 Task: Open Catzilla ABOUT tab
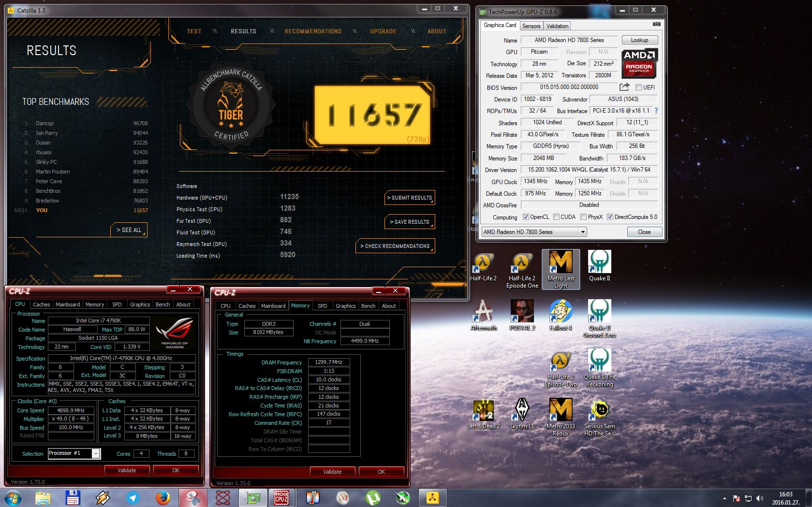pos(437,31)
